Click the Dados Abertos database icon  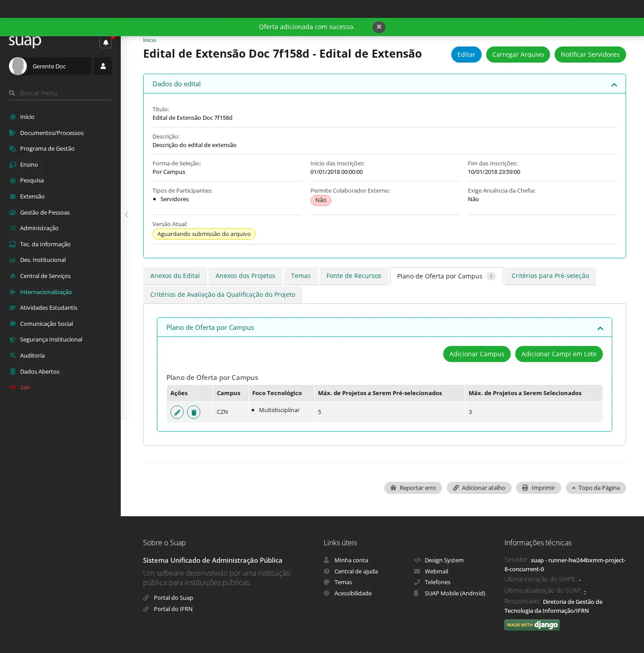click(13, 371)
